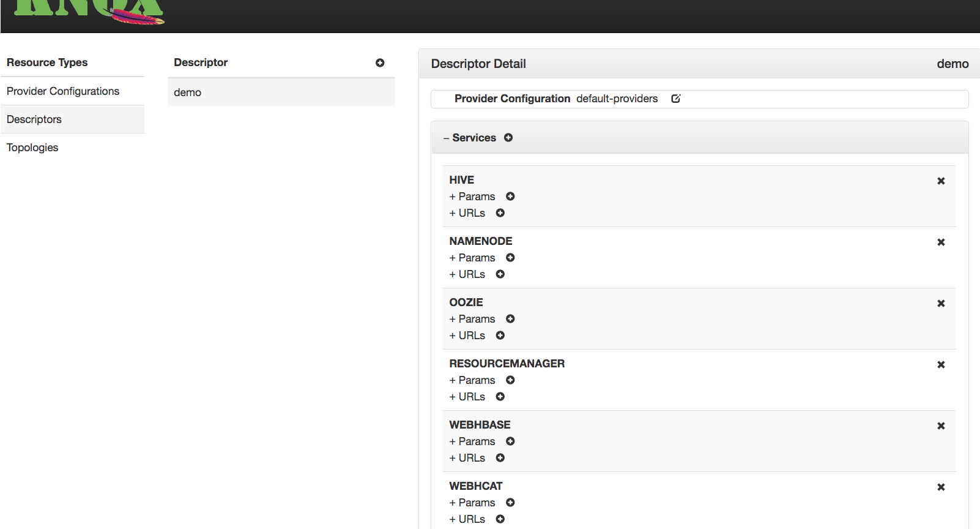Open Provider Configurations resource type
The width and height of the screenshot is (980, 529).
click(63, 91)
